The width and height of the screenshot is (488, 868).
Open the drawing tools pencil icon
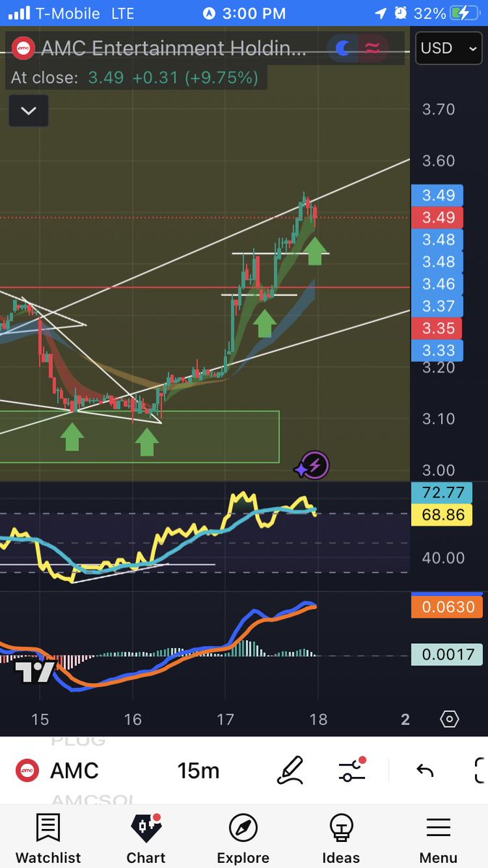pos(290,770)
